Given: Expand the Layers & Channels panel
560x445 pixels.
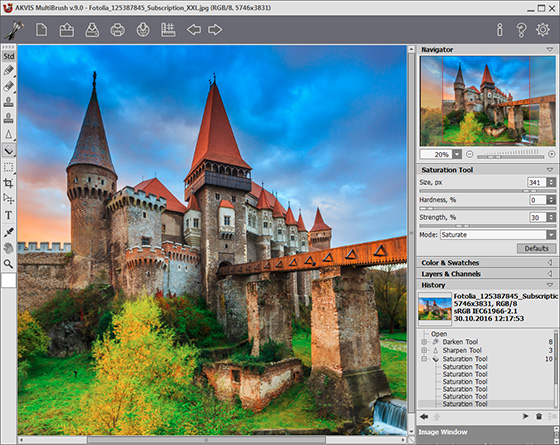Looking at the screenshot, I should (486, 274).
